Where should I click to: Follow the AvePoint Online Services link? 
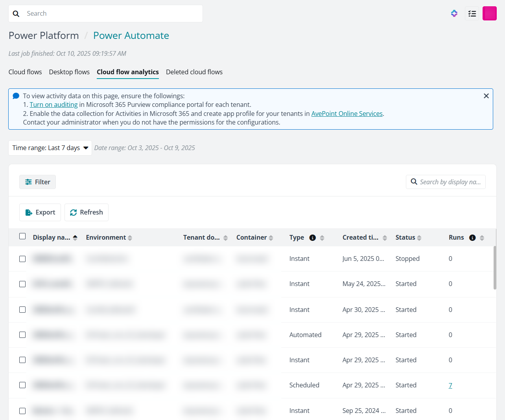(347, 114)
